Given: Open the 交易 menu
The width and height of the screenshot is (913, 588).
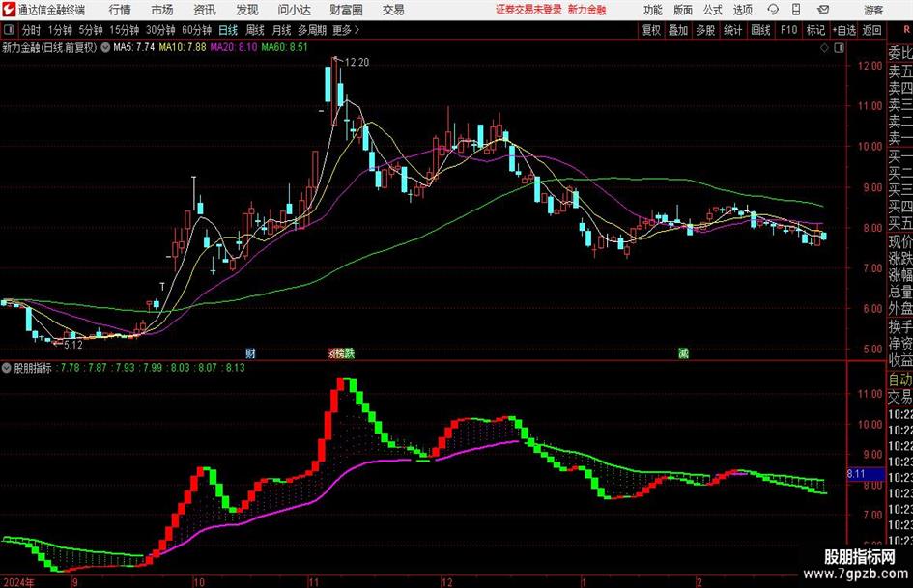Looking at the screenshot, I should [393, 10].
